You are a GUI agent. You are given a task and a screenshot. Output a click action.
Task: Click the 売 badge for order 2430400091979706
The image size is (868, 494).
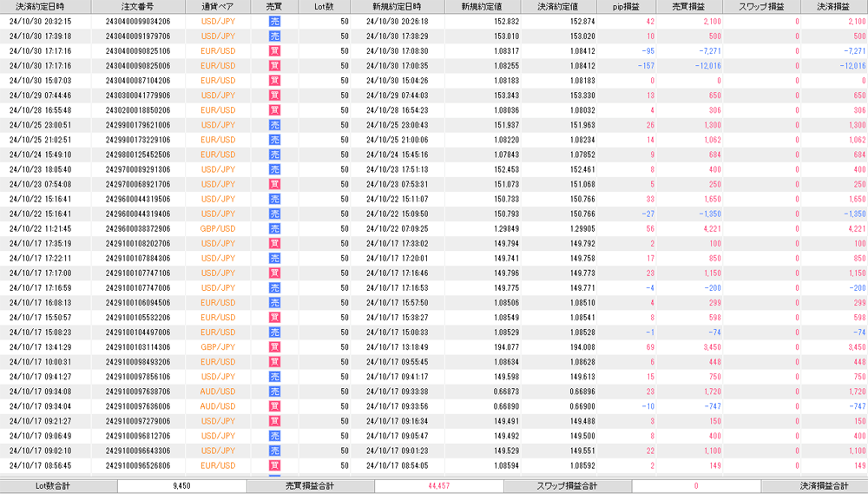pos(274,36)
